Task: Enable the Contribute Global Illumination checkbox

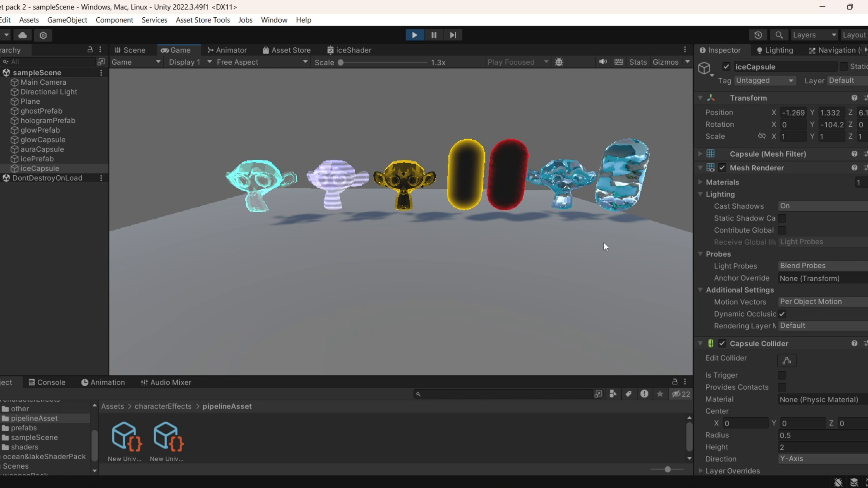Action: (782, 230)
